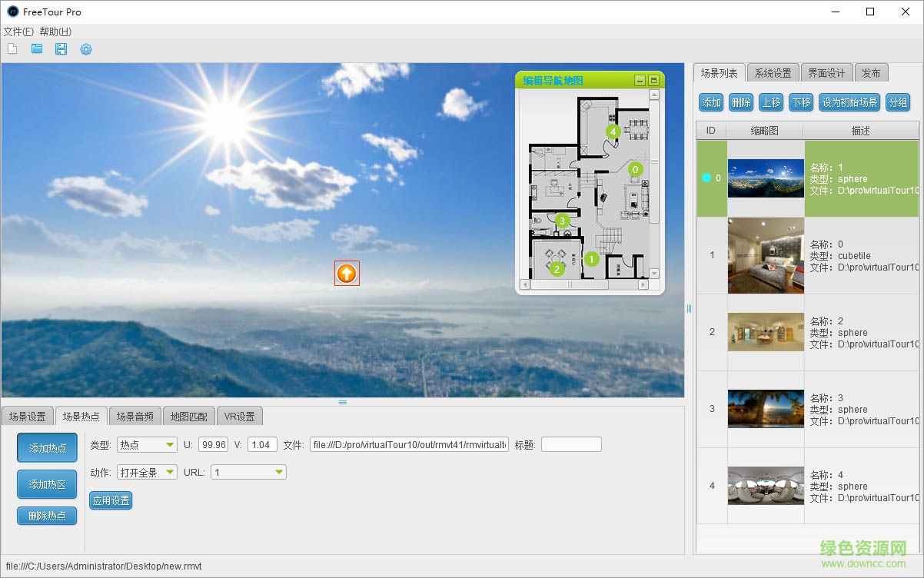Click map marker 4 on floor plan
This screenshot has width=924, height=578.
(x=613, y=131)
